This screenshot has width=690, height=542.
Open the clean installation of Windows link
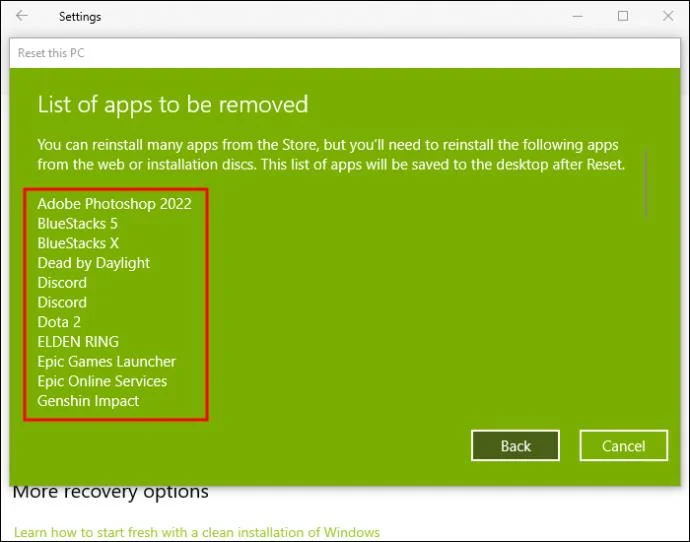(x=197, y=532)
